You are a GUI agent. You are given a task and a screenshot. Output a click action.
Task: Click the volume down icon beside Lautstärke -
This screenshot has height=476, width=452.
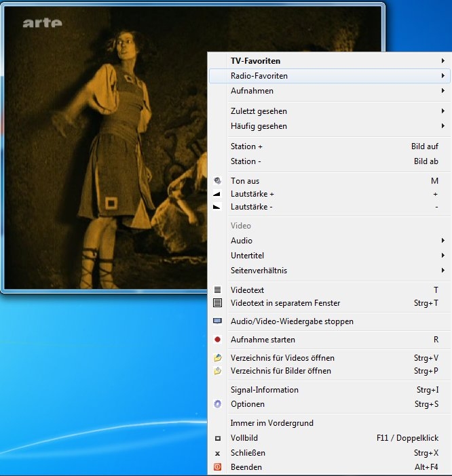(x=217, y=207)
